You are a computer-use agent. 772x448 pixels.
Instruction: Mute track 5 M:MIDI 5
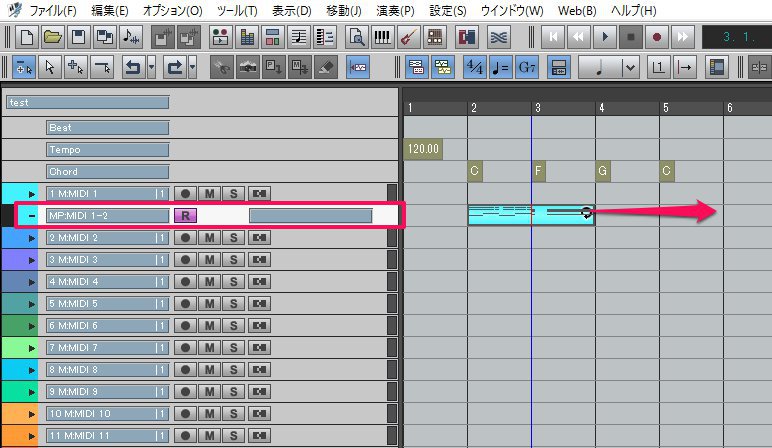(210, 304)
